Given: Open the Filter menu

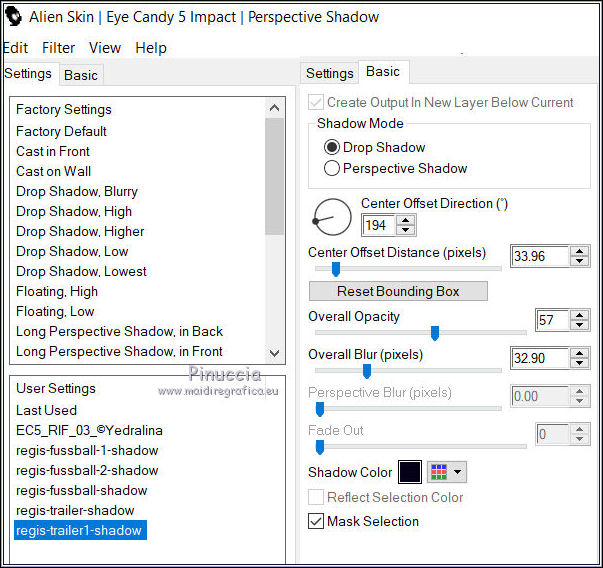Looking at the screenshot, I should pyautogui.click(x=58, y=48).
